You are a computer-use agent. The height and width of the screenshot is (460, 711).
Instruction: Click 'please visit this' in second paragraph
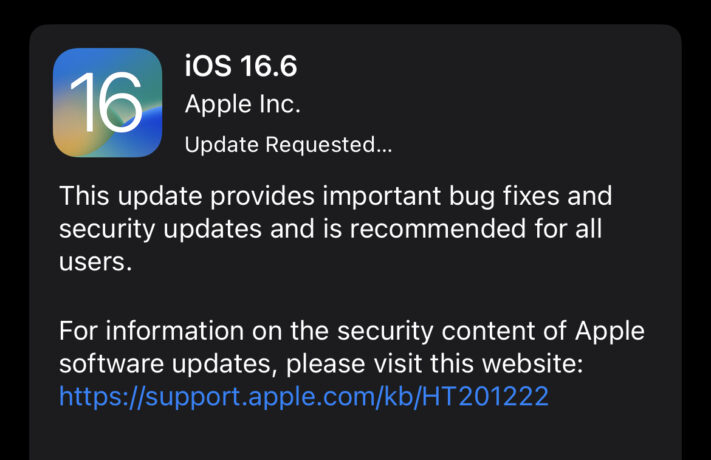(x=380, y=364)
